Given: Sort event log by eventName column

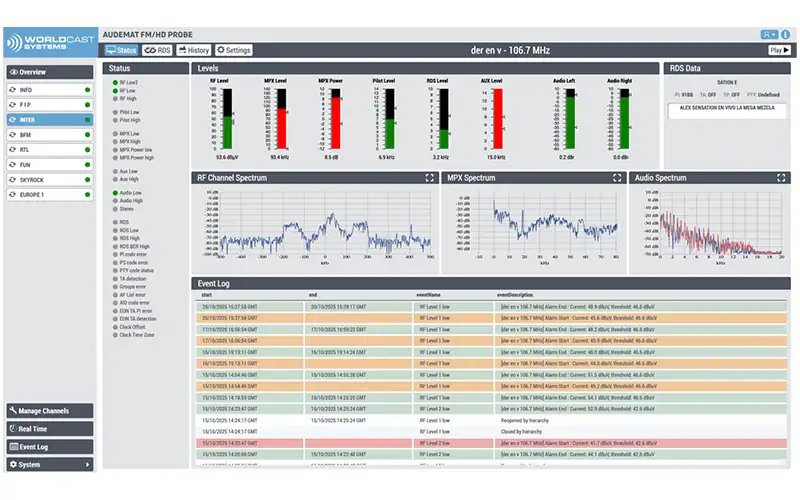Looking at the screenshot, I should 429,295.
